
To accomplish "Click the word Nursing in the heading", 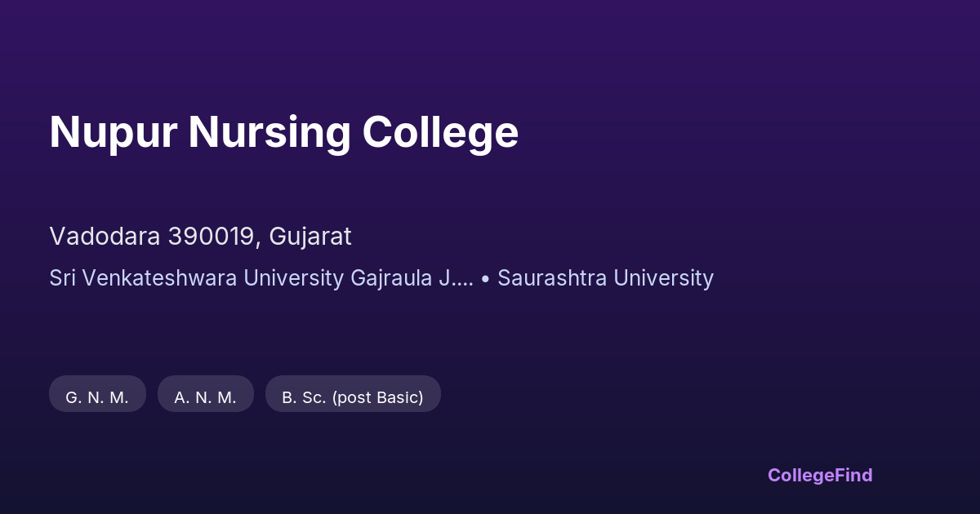I will pos(269,132).
